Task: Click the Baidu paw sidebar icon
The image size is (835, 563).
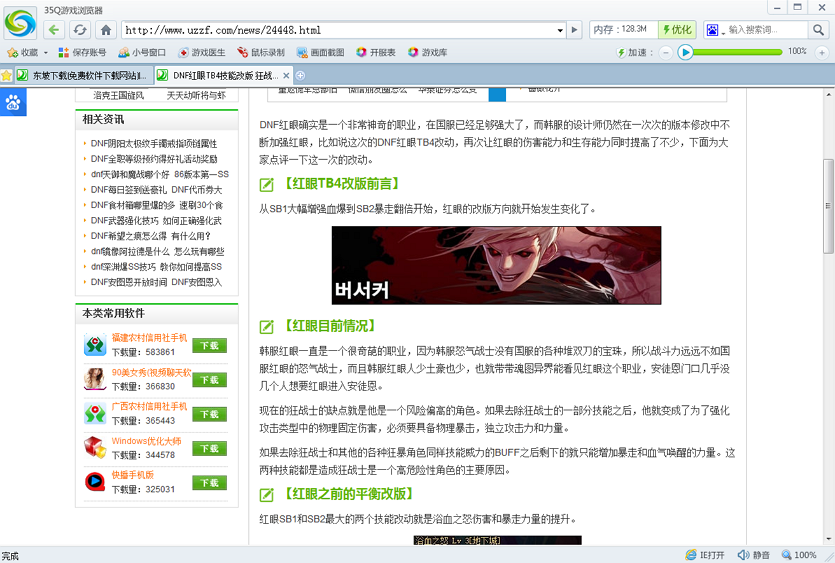Action: click(x=13, y=102)
